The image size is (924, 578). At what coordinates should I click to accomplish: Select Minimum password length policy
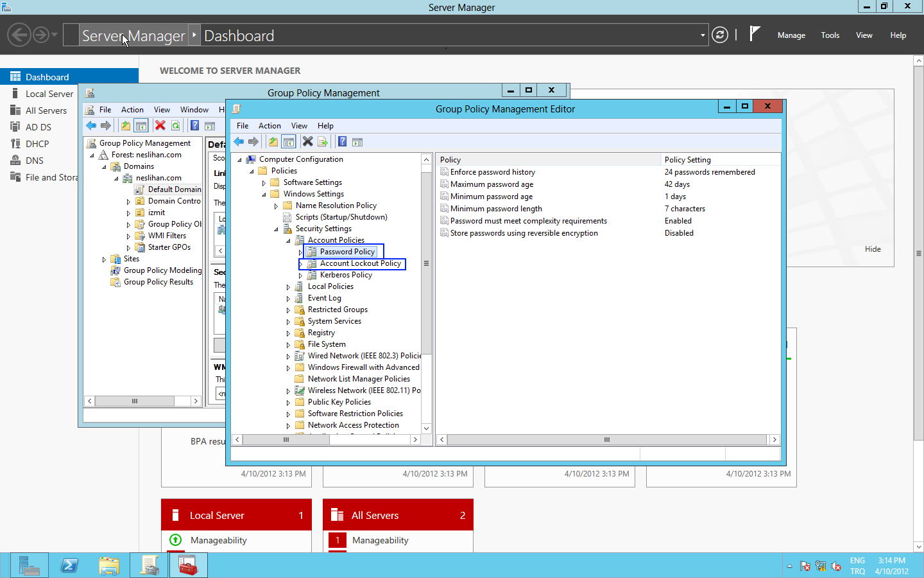point(495,209)
